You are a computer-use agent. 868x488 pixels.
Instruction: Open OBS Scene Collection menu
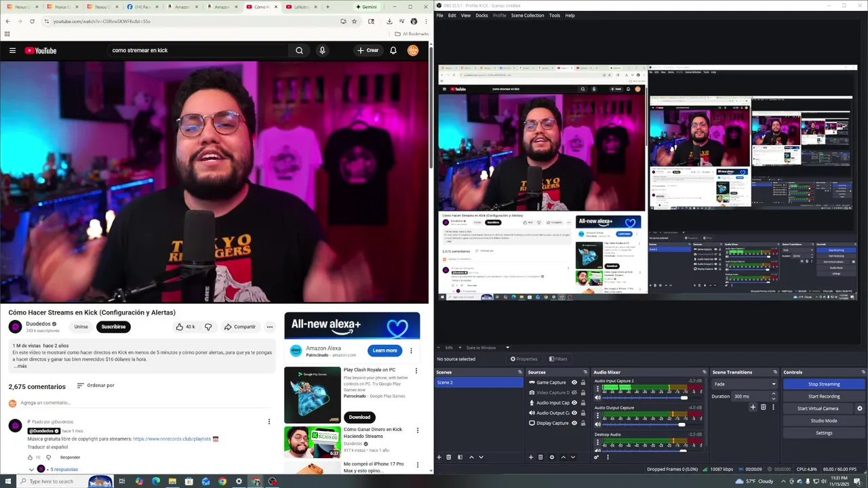[528, 15]
